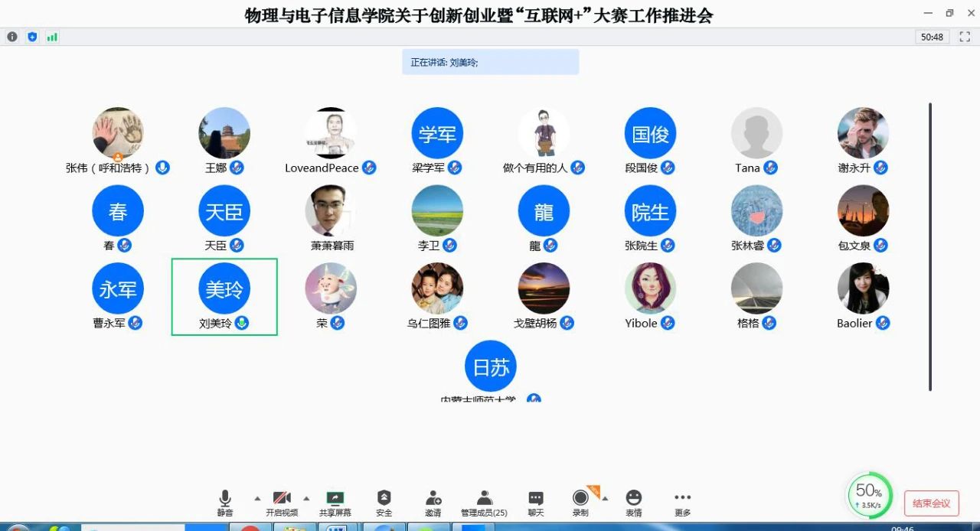
Task: Toggle the microphone next to 谢永升
Action: click(x=880, y=168)
